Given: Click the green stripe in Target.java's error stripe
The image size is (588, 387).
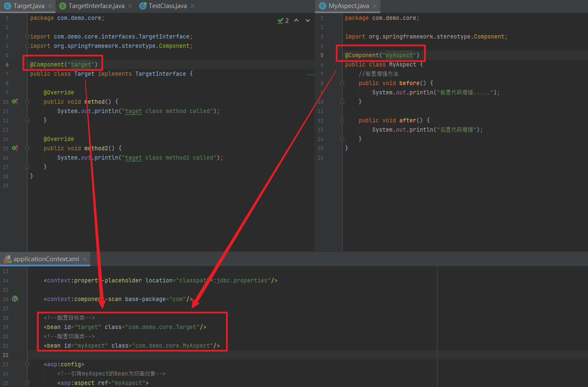Looking at the screenshot, I should tap(311, 75).
